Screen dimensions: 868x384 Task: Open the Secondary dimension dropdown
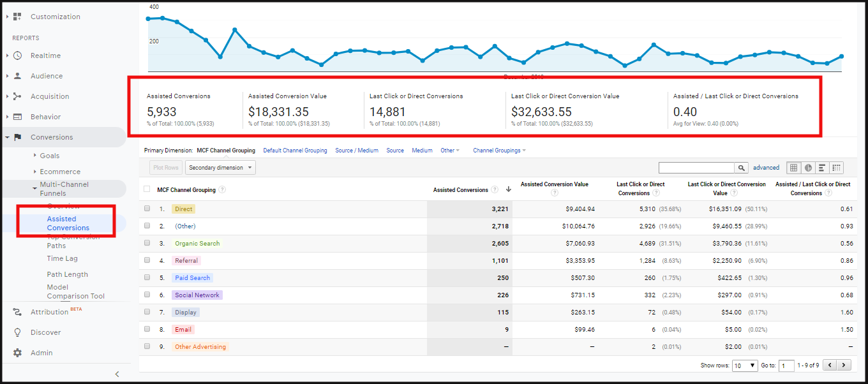point(220,168)
